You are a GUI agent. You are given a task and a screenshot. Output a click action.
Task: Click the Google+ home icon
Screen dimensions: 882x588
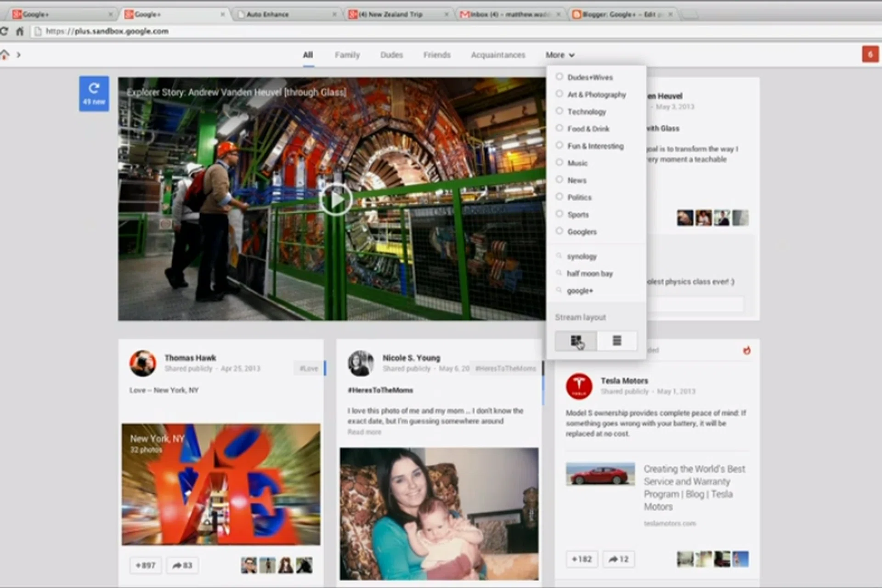(5, 55)
